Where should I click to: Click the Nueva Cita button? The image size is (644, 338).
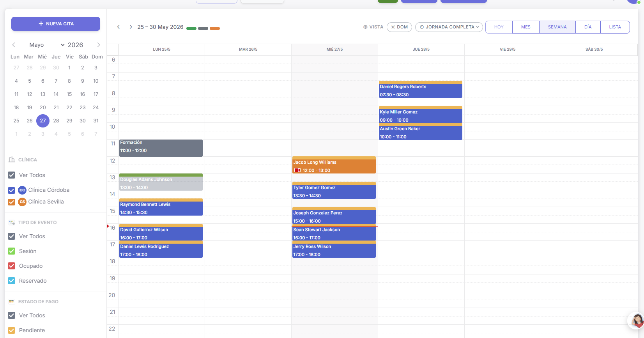[56, 24]
